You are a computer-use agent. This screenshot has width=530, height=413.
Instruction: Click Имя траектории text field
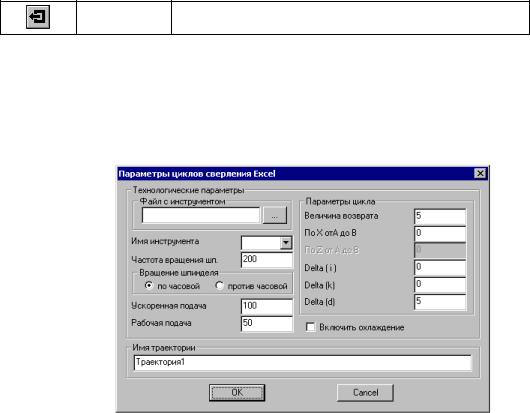tap(303, 363)
